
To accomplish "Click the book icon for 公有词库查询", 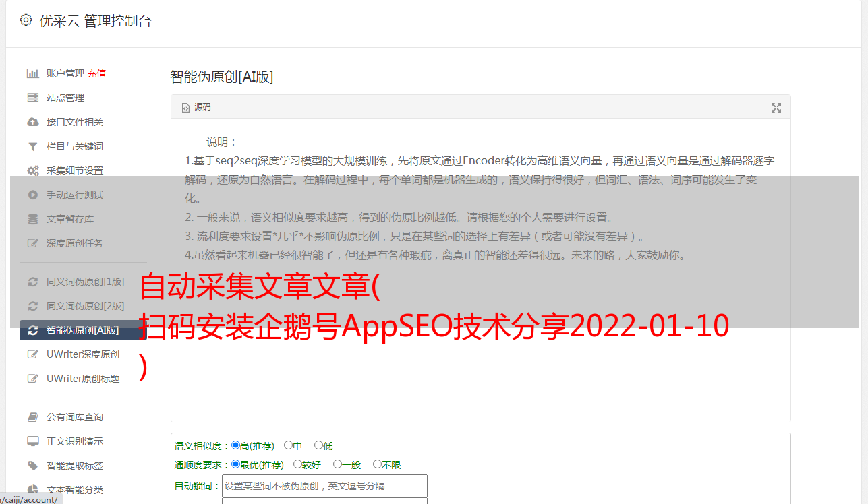I will pyautogui.click(x=32, y=417).
